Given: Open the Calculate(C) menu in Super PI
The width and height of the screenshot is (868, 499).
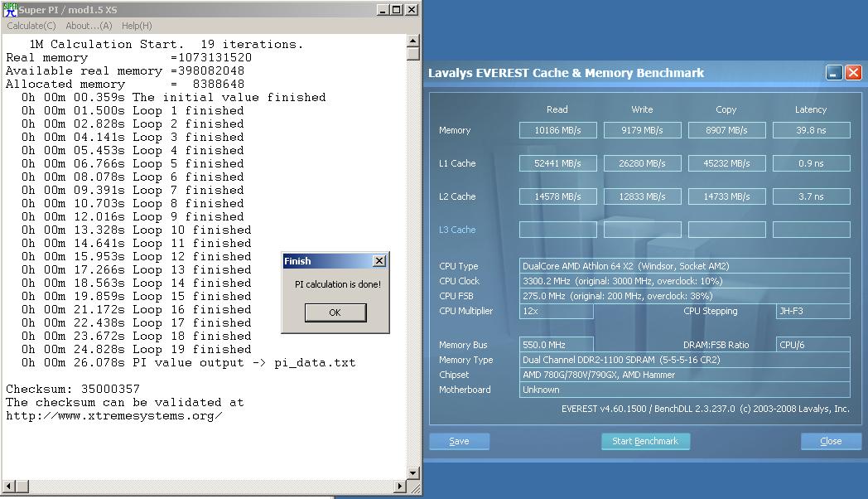Looking at the screenshot, I should point(31,26).
